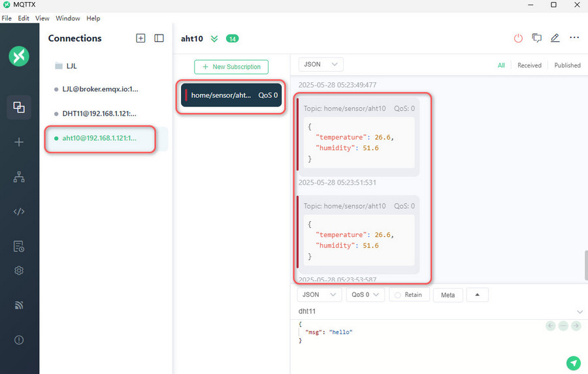Click the new connection plus icon in sidebar
The height and width of the screenshot is (374, 588).
pos(19,142)
